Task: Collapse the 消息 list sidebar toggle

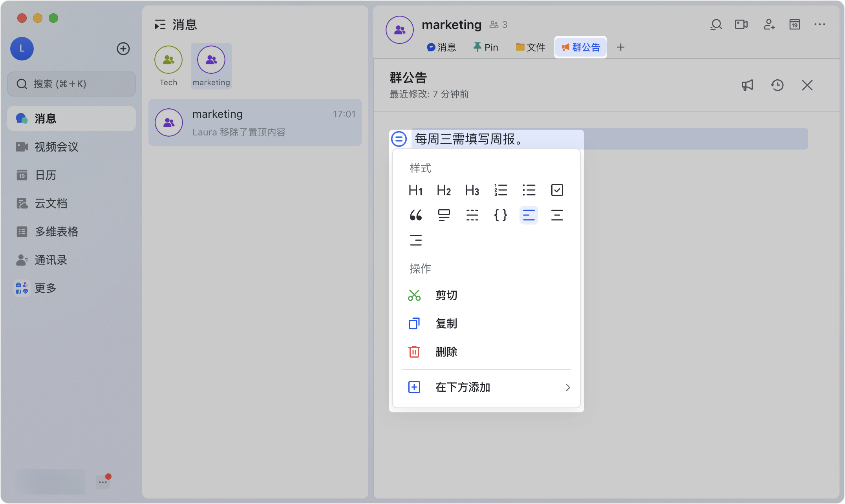Action: pos(160,25)
